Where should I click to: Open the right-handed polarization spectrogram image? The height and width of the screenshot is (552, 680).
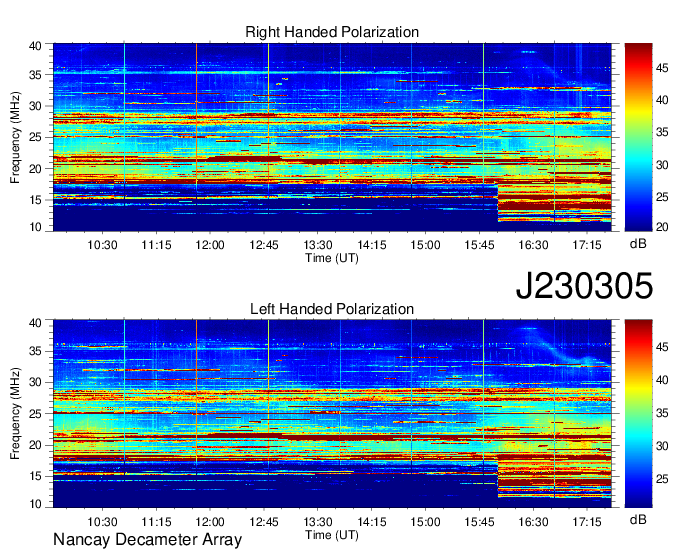click(x=332, y=137)
